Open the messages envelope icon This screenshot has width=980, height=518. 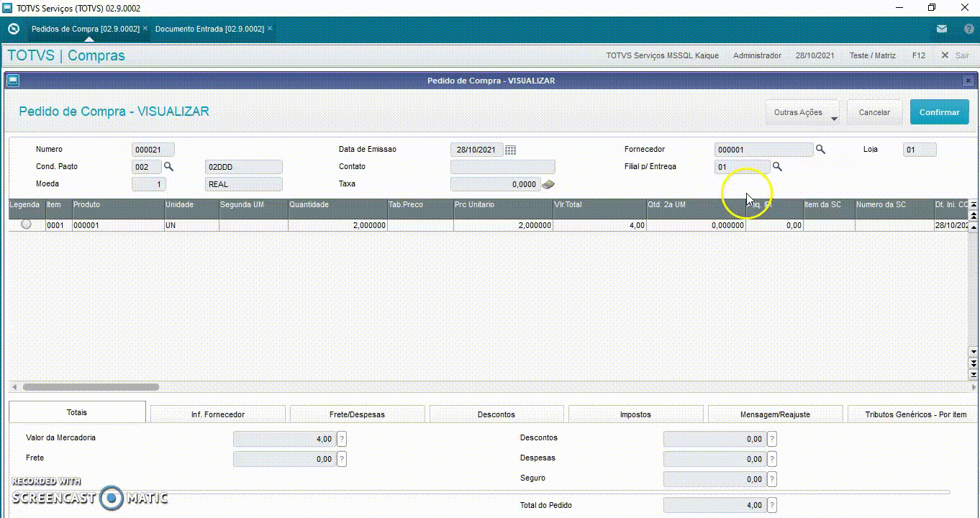pos(942,29)
